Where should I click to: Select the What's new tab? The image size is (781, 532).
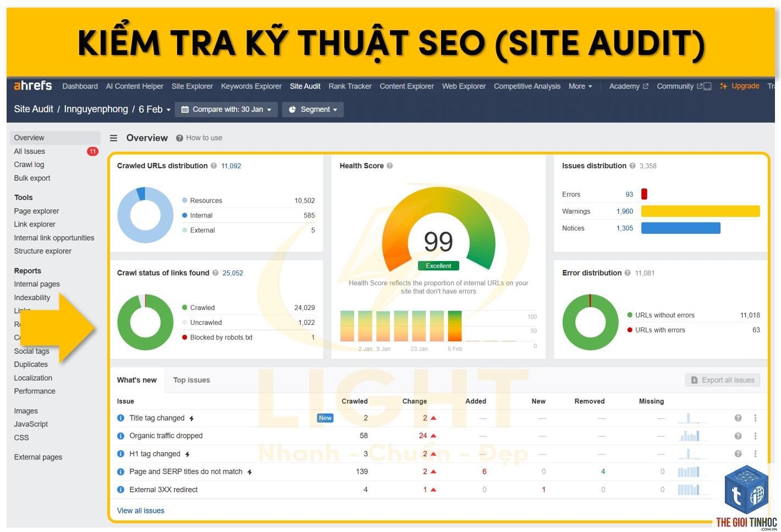click(x=137, y=380)
